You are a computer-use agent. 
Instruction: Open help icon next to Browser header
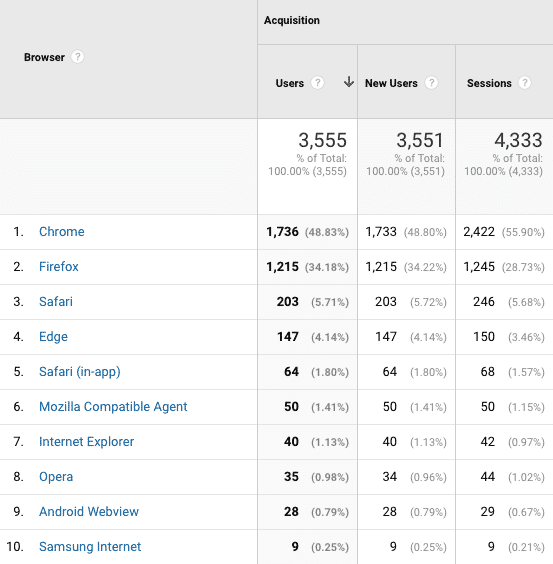[x=77, y=57]
